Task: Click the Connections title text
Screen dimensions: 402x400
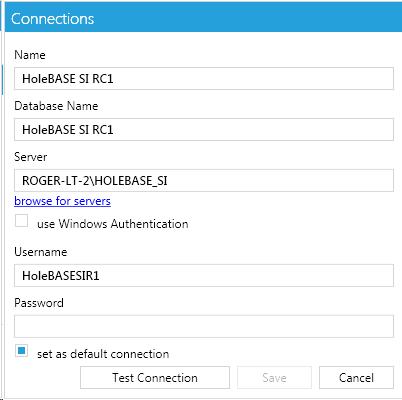Action: (x=53, y=19)
